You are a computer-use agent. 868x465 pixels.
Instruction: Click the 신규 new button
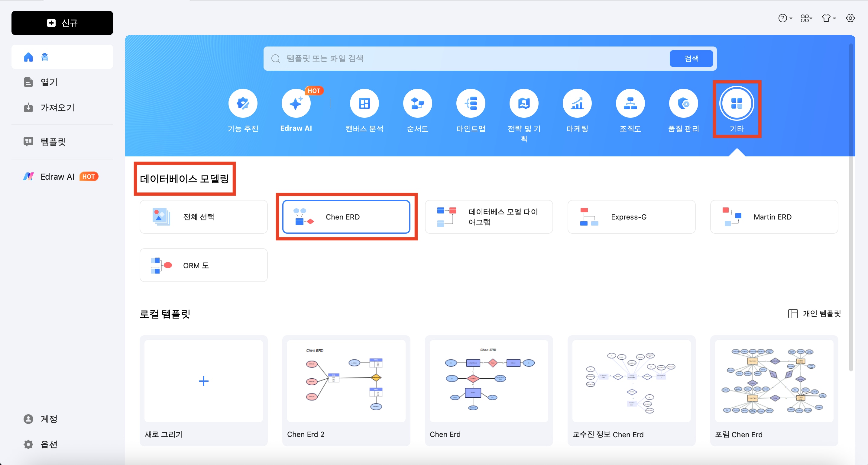(x=62, y=23)
